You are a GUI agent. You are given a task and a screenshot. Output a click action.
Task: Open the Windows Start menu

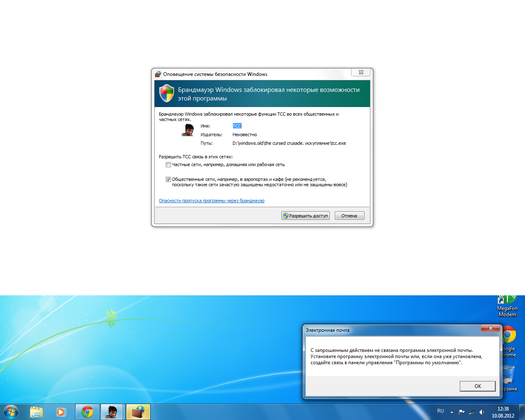11,411
